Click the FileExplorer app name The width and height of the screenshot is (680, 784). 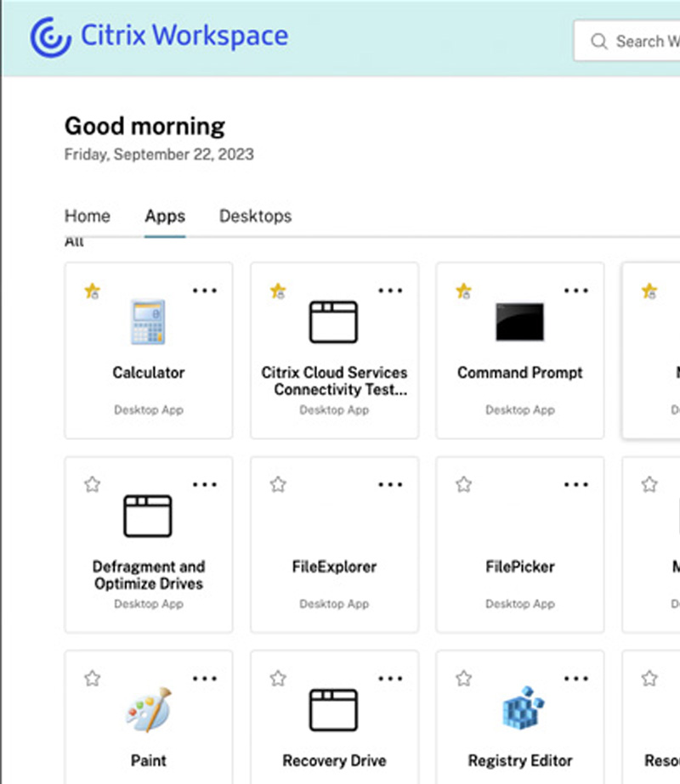(333, 567)
